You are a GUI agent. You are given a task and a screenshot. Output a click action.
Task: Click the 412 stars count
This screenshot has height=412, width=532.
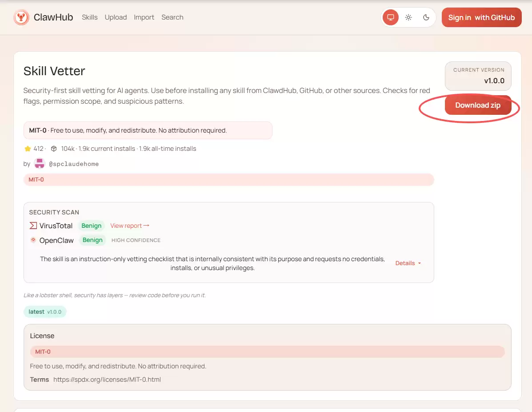click(38, 149)
